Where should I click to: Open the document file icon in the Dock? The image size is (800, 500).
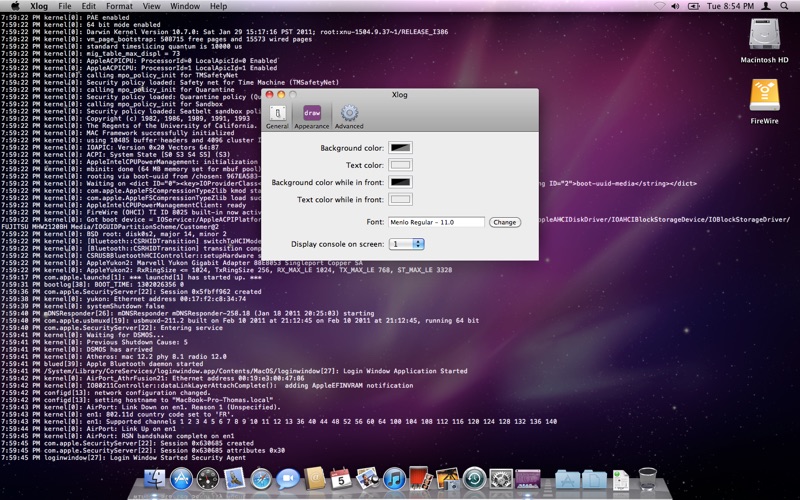coord(620,480)
